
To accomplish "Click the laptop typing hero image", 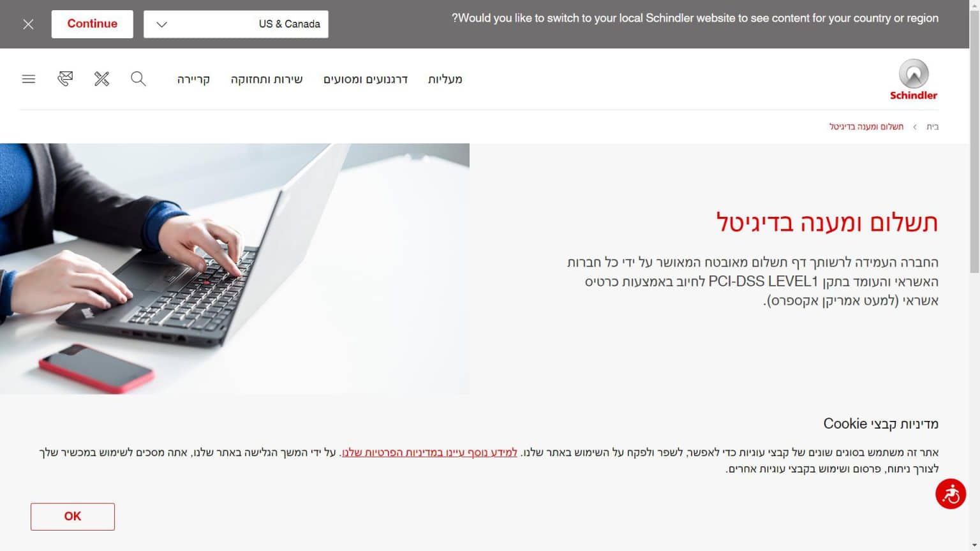I will pyautogui.click(x=235, y=268).
